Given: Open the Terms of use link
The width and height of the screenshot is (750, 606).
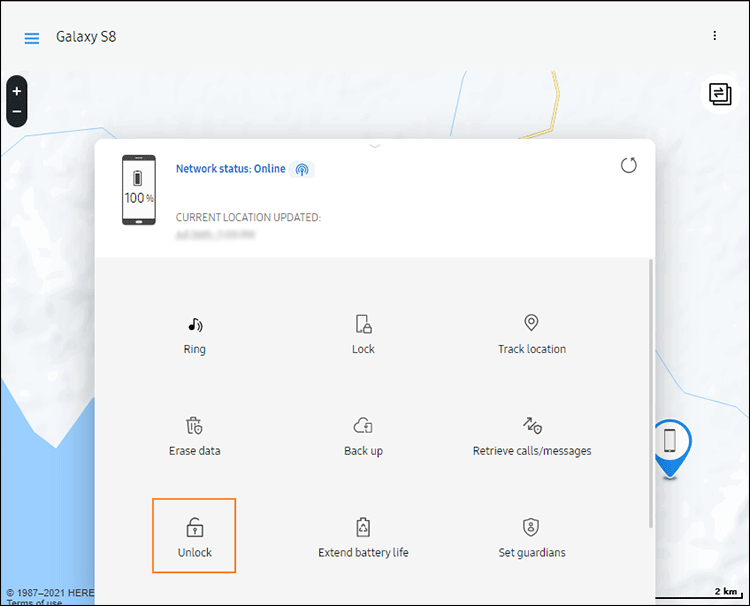Looking at the screenshot, I should point(34,602).
